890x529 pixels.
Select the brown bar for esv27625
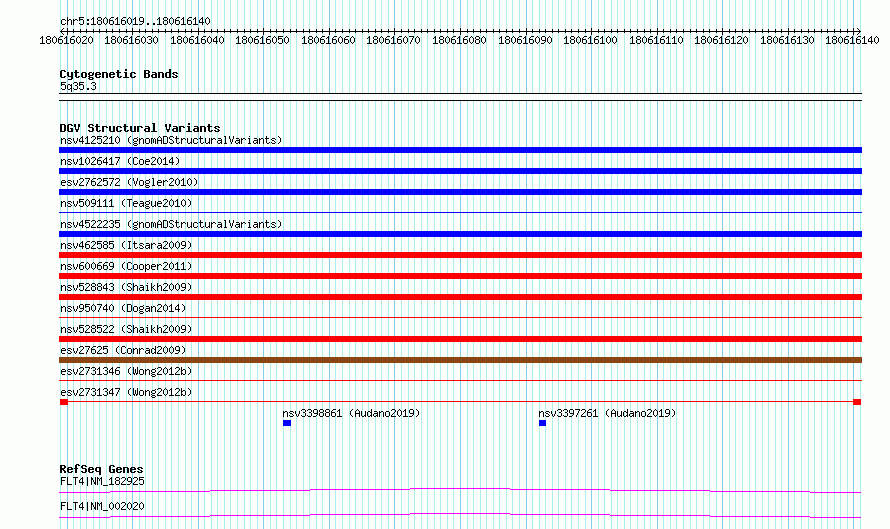click(x=460, y=360)
